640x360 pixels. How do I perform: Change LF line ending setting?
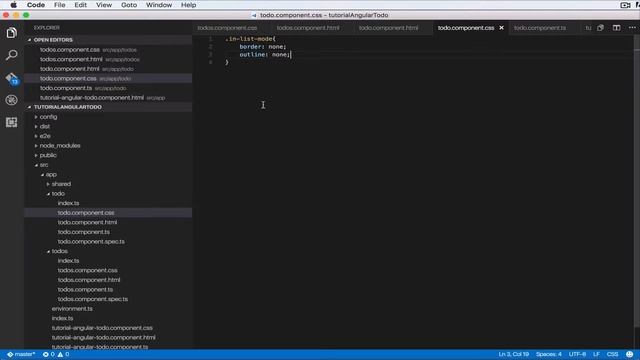coord(596,354)
